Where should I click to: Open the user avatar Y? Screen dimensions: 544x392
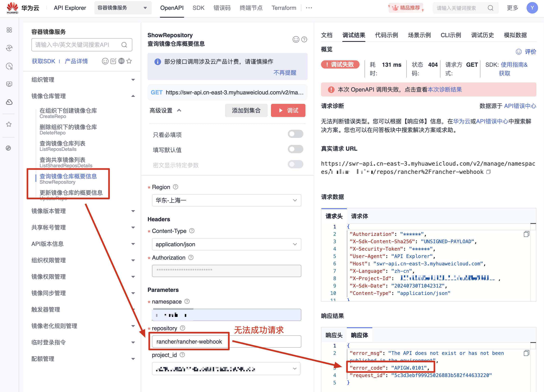pyautogui.click(x=532, y=8)
